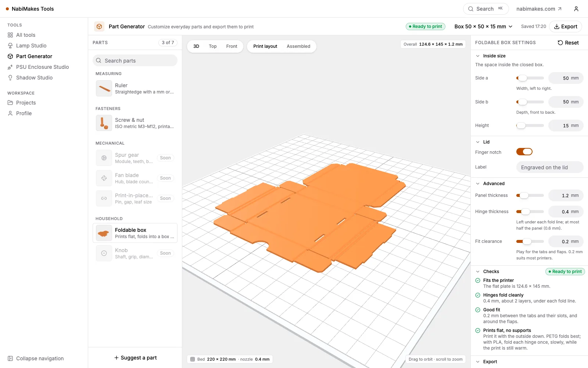588x368 pixels.
Task: Click the 3 of 7 parts counter
Action: coord(168,43)
